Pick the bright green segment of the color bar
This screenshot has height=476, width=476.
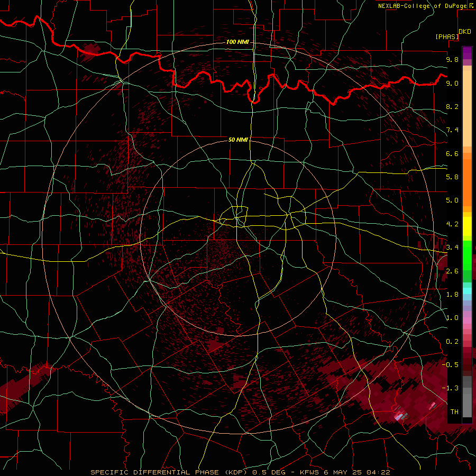coord(467,255)
